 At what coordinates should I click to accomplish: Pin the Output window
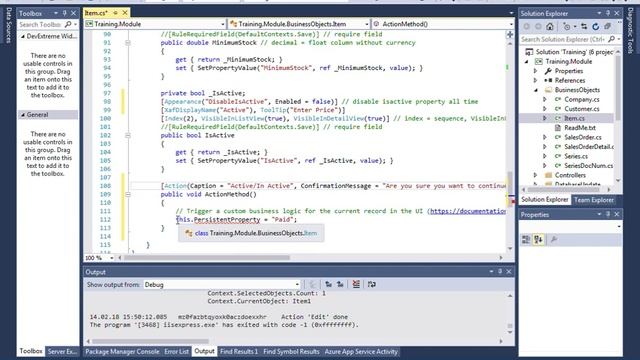[500, 271]
